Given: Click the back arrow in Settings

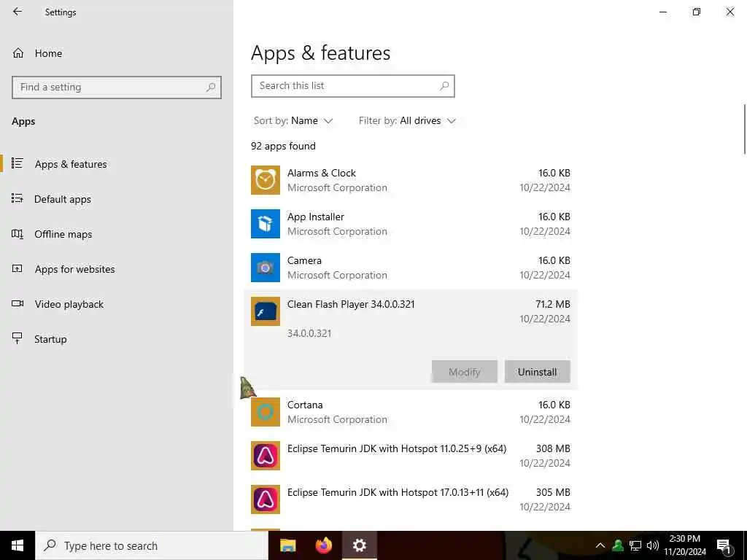Looking at the screenshot, I should tap(18, 12).
